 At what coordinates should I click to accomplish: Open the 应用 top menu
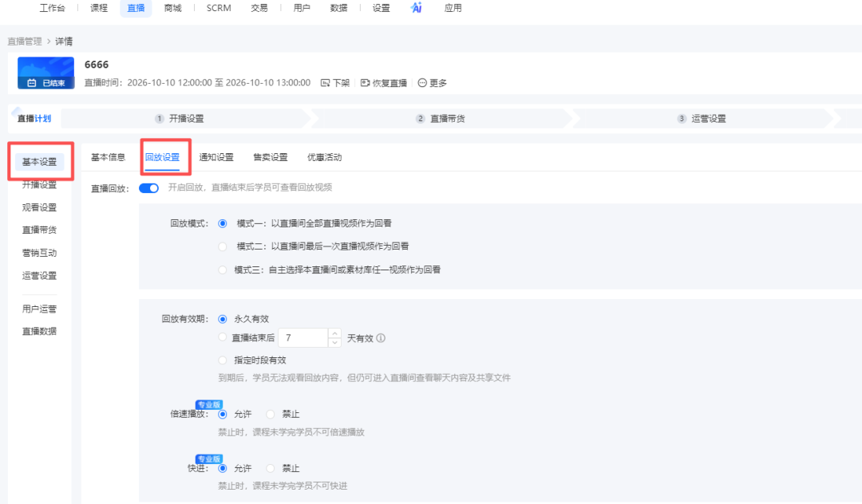click(453, 8)
